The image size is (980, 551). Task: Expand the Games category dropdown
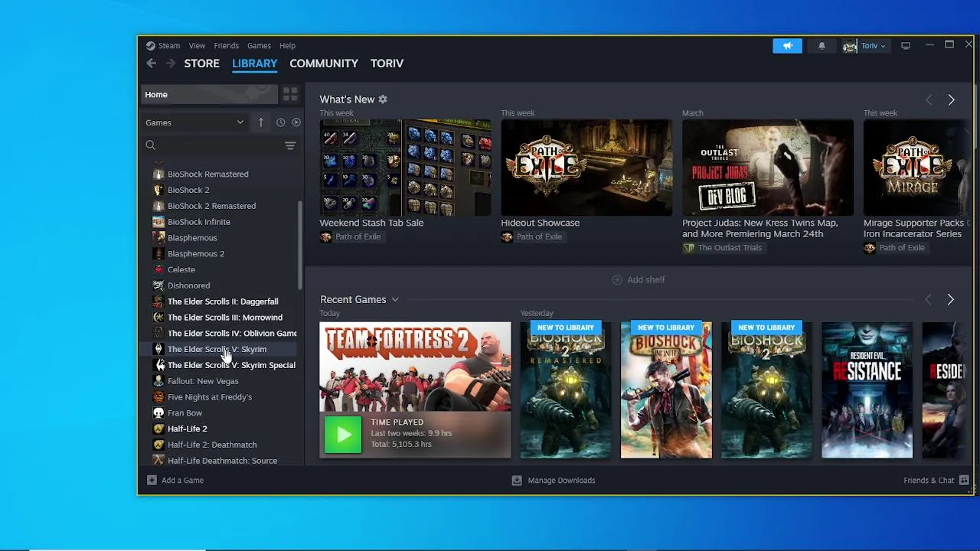(x=240, y=122)
